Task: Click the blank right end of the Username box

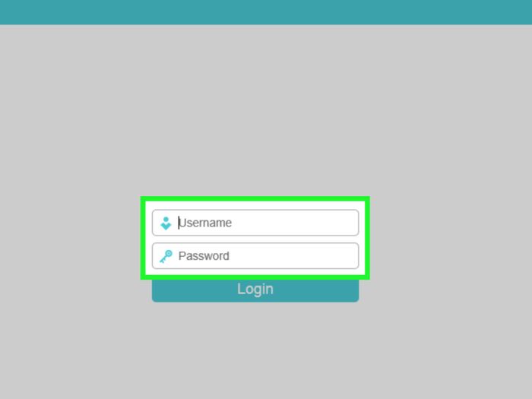Action: point(322,223)
